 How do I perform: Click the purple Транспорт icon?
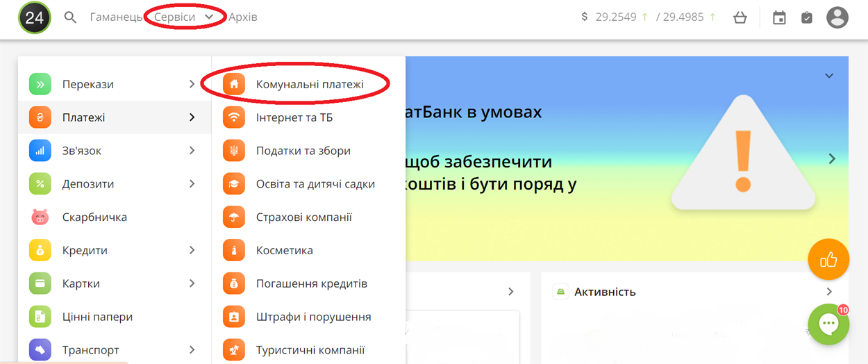(40, 350)
